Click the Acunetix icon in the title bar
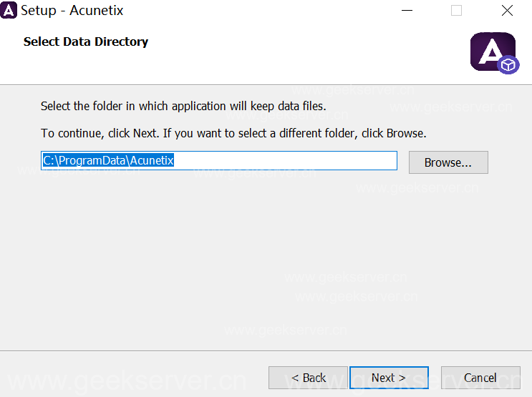Screen dimensions: 532x397 [9, 11]
